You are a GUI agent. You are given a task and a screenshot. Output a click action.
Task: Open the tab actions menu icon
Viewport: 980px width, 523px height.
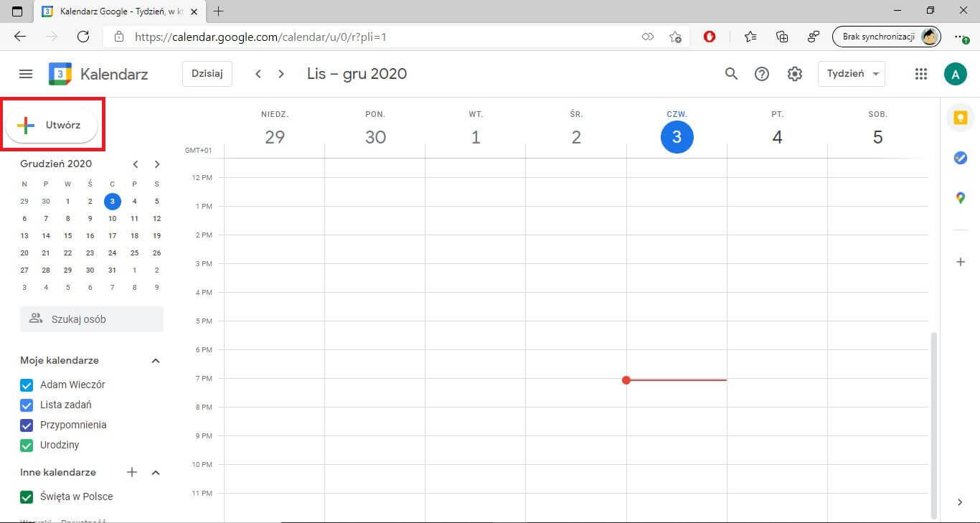pos(17,11)
